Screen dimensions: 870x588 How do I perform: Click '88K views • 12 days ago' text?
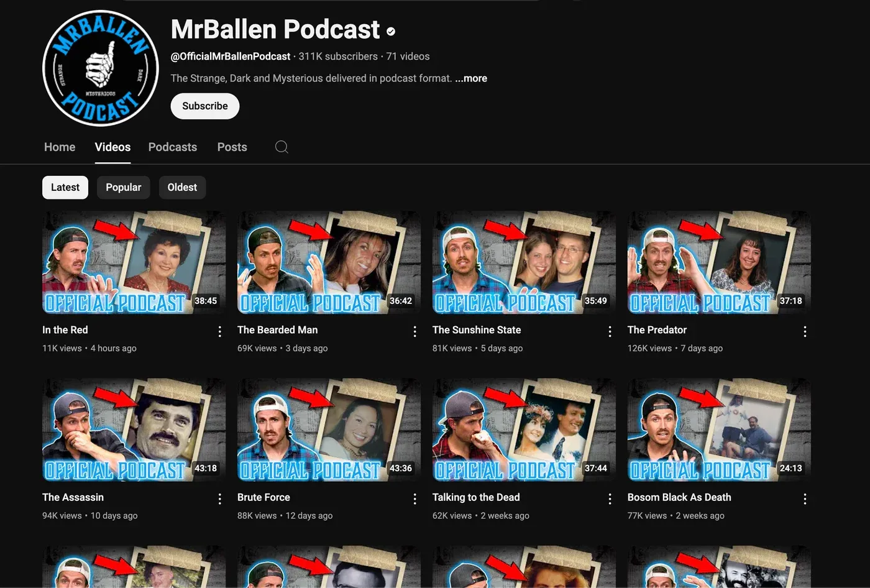285,515
